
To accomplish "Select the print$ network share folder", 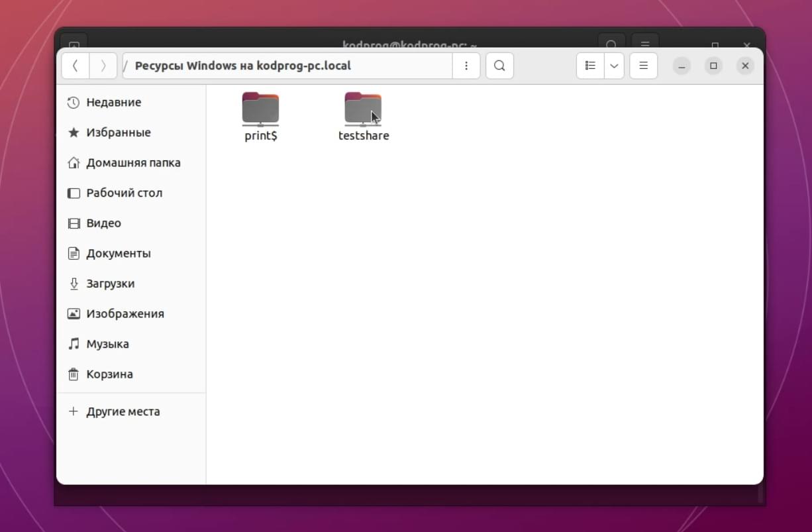I will point(260,117).
